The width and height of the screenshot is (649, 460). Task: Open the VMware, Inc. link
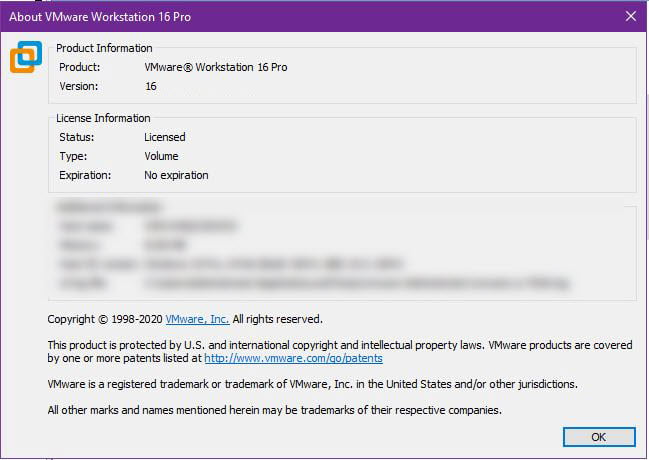point(197,319)
